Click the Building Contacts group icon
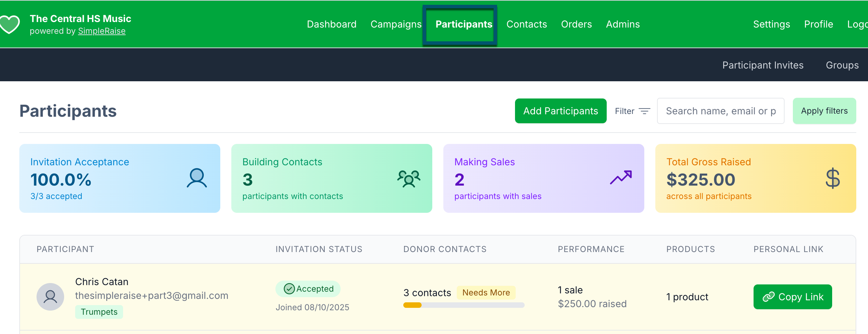Image resolution: width=868 pixels, height=334 pixels. pos(409,178)
